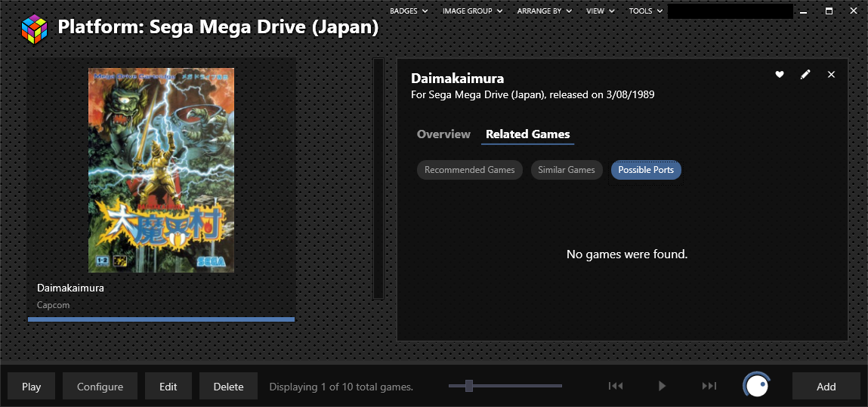Select the Daimakaimura box art cover
The image size is (868, 407).
pyautogui.click(x=161, y=170)
